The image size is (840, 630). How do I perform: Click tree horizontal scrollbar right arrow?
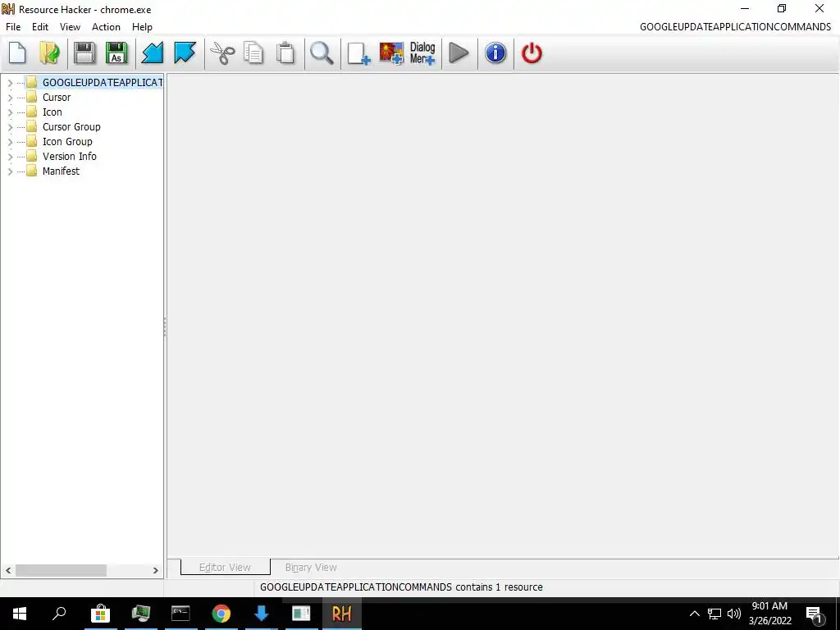[155, 571]
